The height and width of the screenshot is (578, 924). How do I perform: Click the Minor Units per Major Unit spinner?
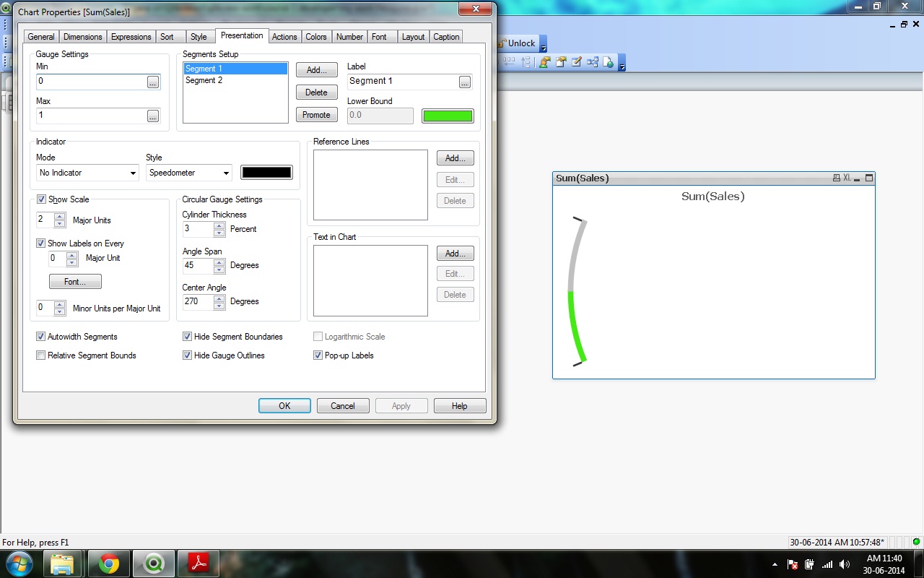click(60, 309)
